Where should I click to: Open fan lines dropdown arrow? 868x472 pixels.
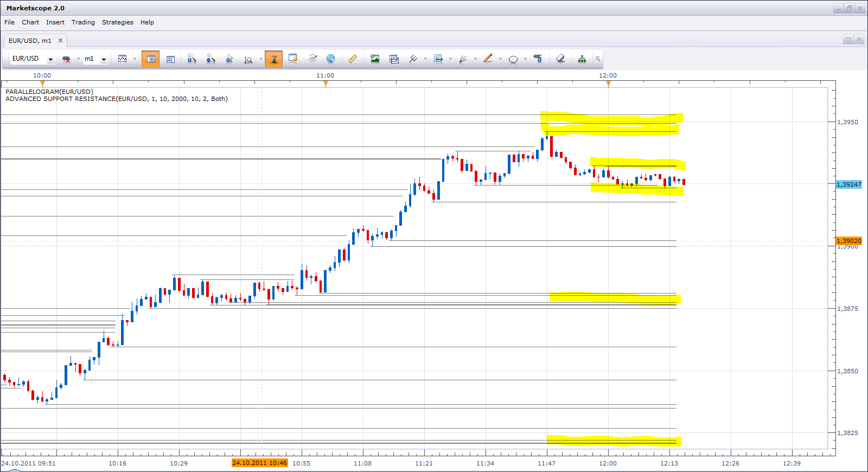475,59
